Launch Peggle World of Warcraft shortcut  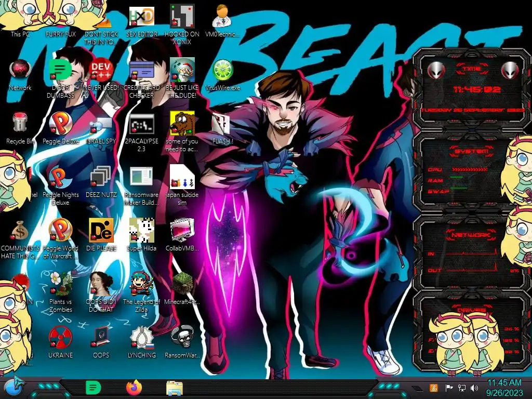pos(60,240)
